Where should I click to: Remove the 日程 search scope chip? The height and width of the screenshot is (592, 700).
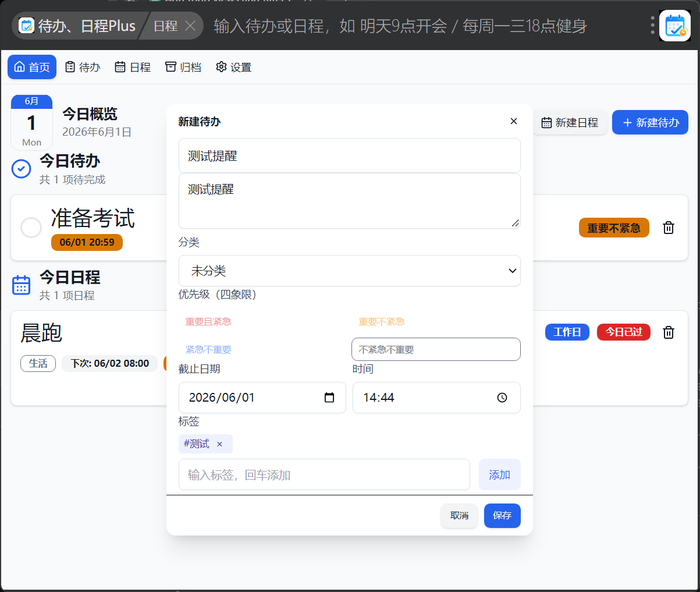pos(190,26)
